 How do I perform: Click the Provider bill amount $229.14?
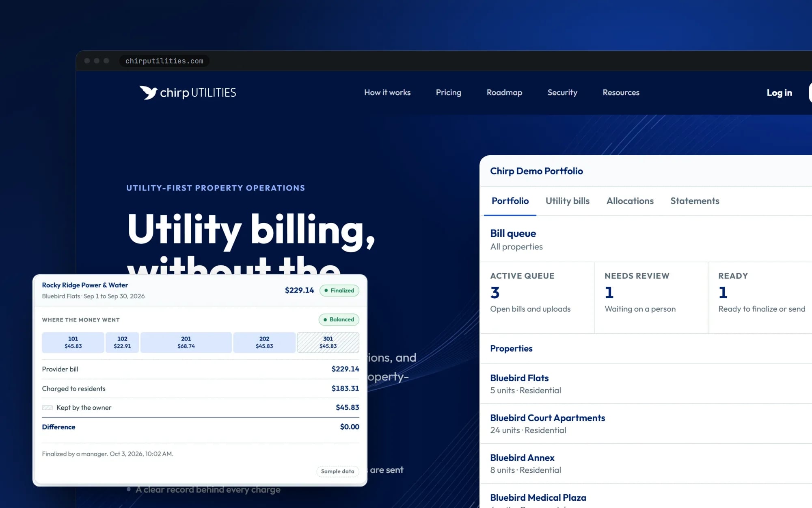(x=345, y=369)
